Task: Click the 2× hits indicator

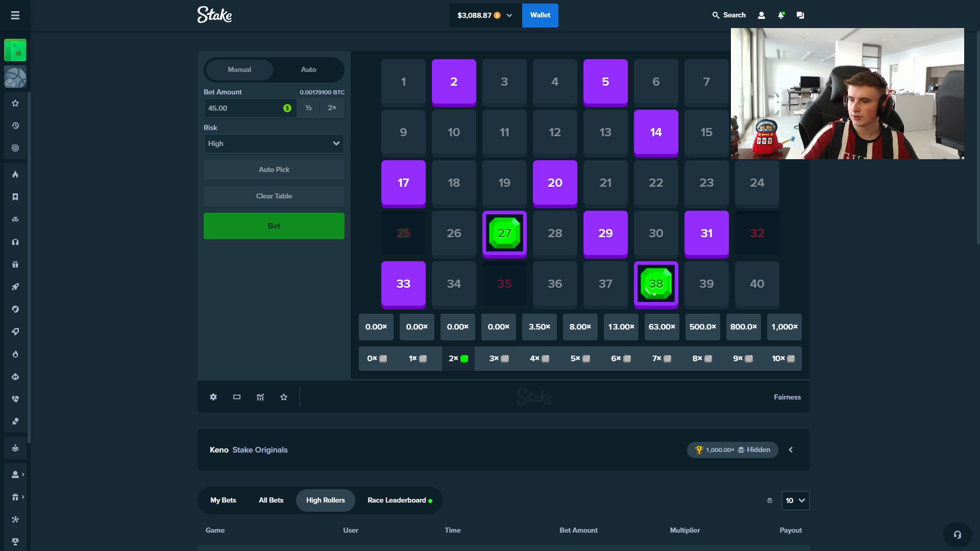Action: [458, 359]
